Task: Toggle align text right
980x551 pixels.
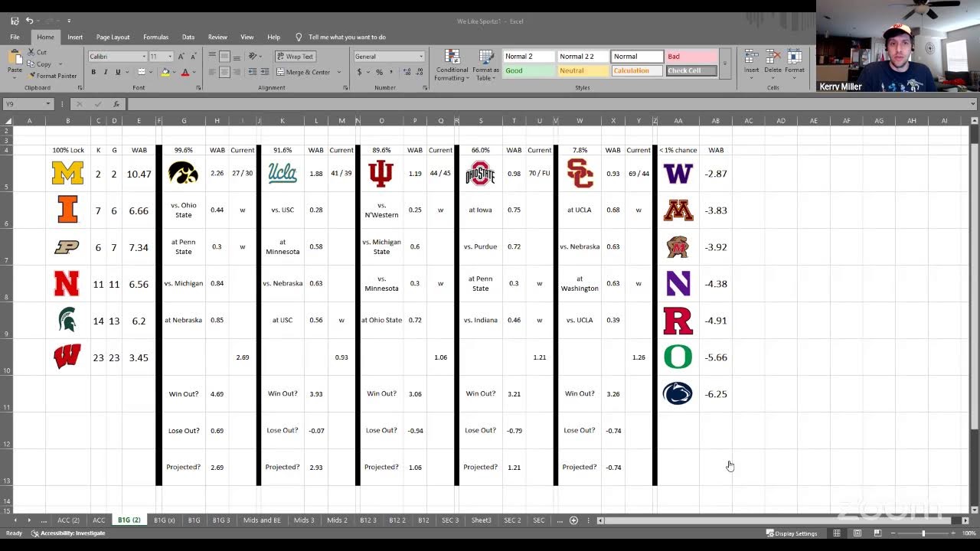Action: 237,72
